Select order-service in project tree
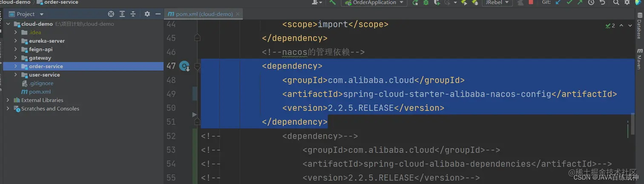 pos(46,66)
